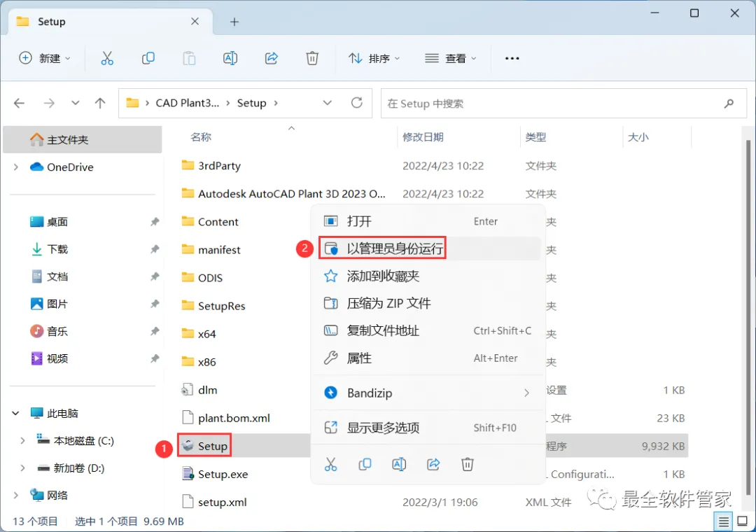
Task: Open 桌面 in the sidebar
Action: tap(57, 222)
